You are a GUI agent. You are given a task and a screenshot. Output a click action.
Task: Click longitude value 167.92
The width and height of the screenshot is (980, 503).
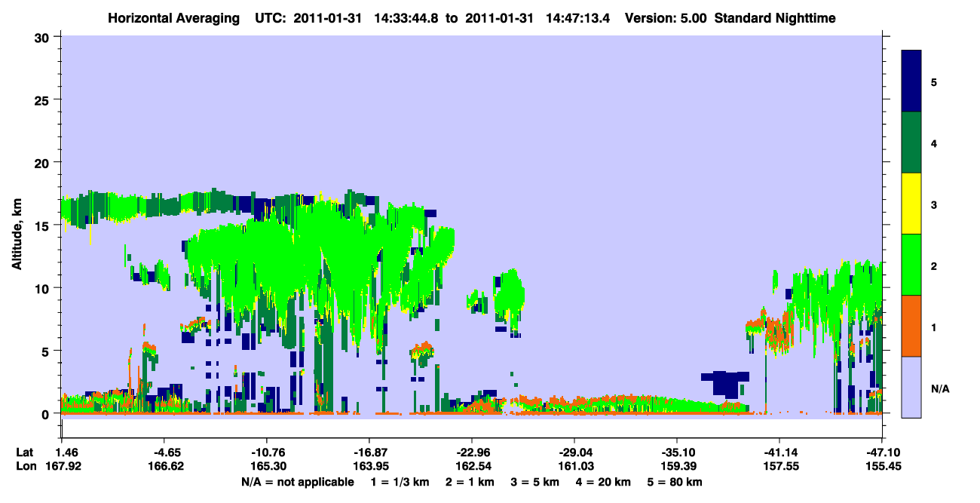coord(62,467)
